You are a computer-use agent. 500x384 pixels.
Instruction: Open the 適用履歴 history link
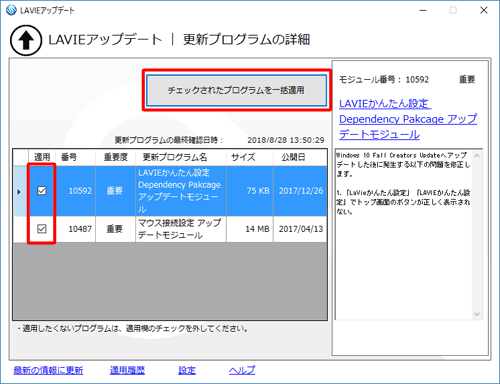click(x=127, y=370)
